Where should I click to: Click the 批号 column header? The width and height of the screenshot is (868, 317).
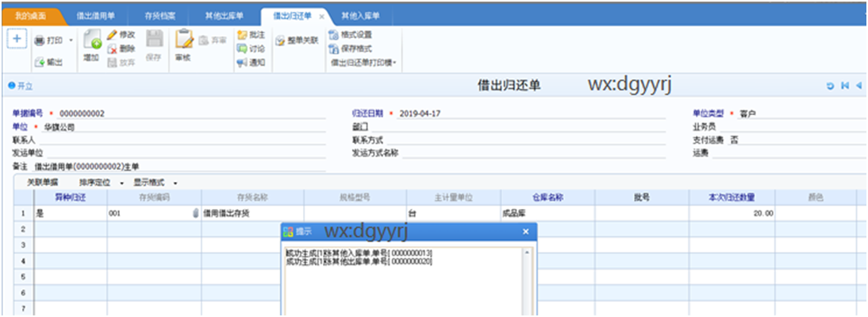click(x=642, y=197)
